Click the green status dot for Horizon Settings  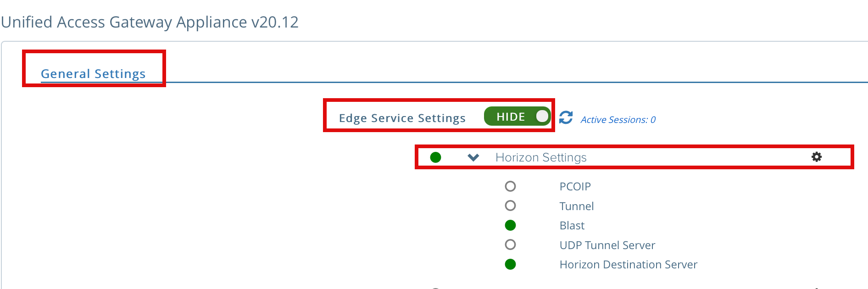coord(435,157)
